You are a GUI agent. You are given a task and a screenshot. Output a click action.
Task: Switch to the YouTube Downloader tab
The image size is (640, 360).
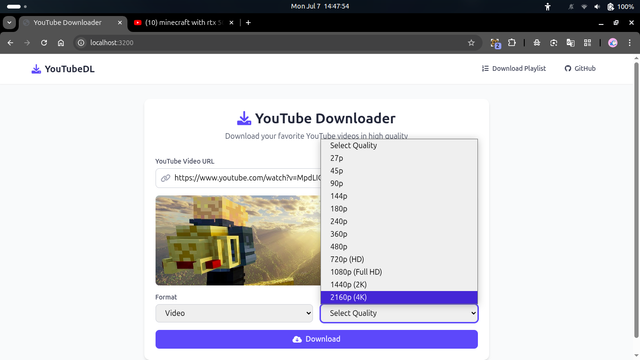[73, 22]
